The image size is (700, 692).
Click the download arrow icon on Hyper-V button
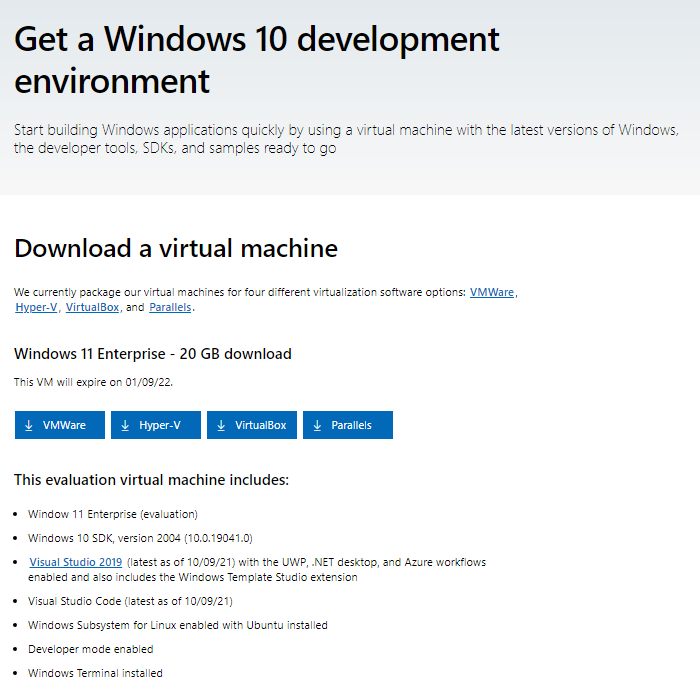(125, 425)
